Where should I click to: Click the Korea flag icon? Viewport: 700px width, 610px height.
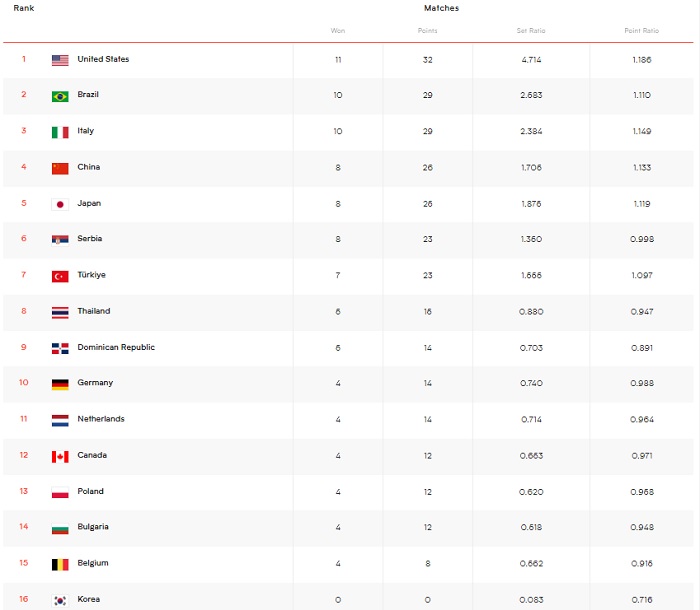(x=60, y=601)
